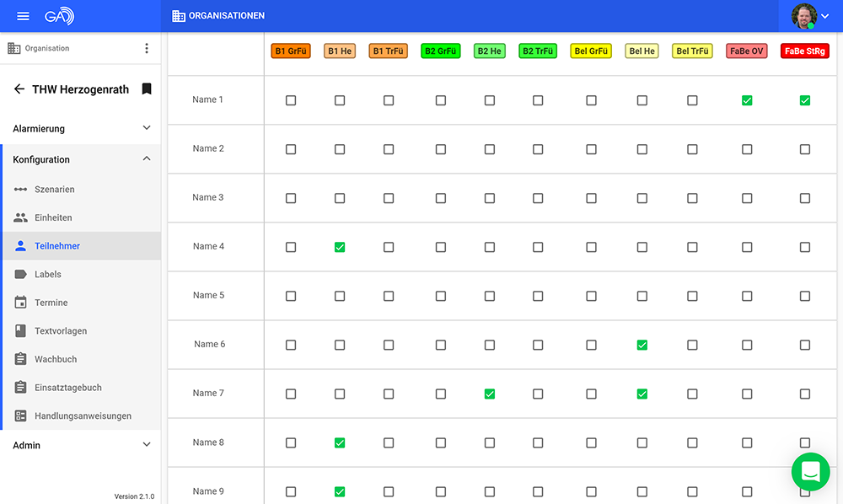This screenshot has width=843, height=504.
Task: Click the Szenarien icon in sidebar
Action: [x=21, y=190]
